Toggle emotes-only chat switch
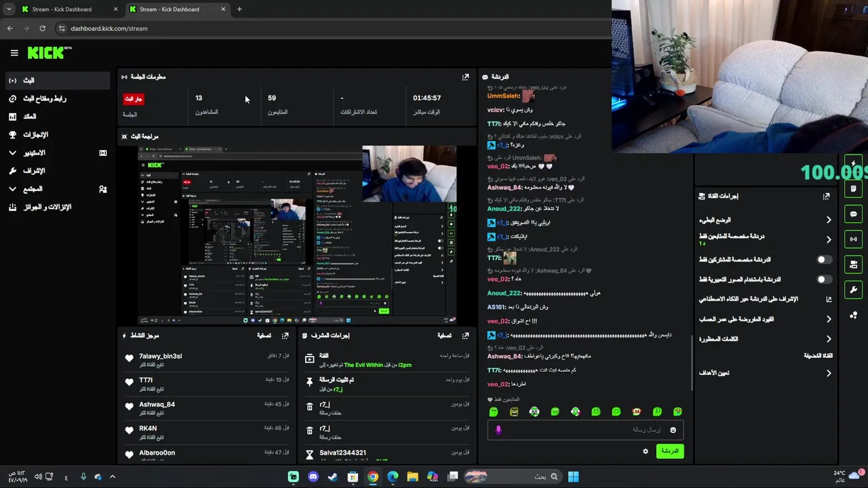This screenshot has width=868, height=488. pos(823,279)
